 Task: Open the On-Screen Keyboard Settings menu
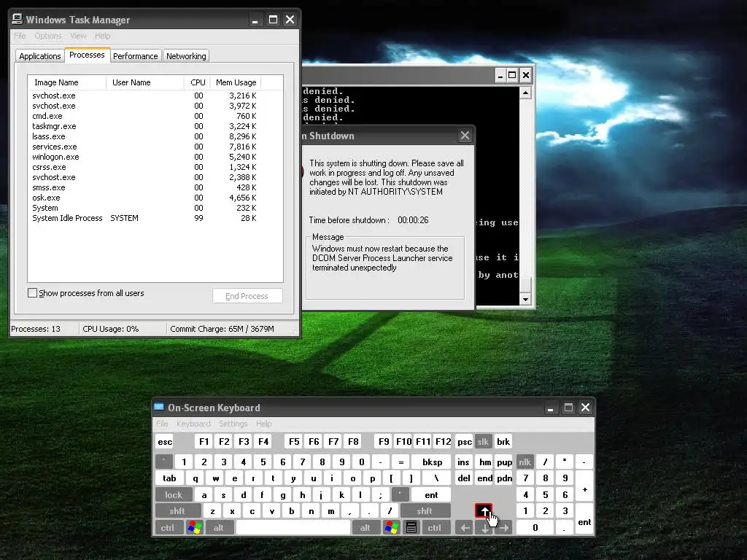233,424
